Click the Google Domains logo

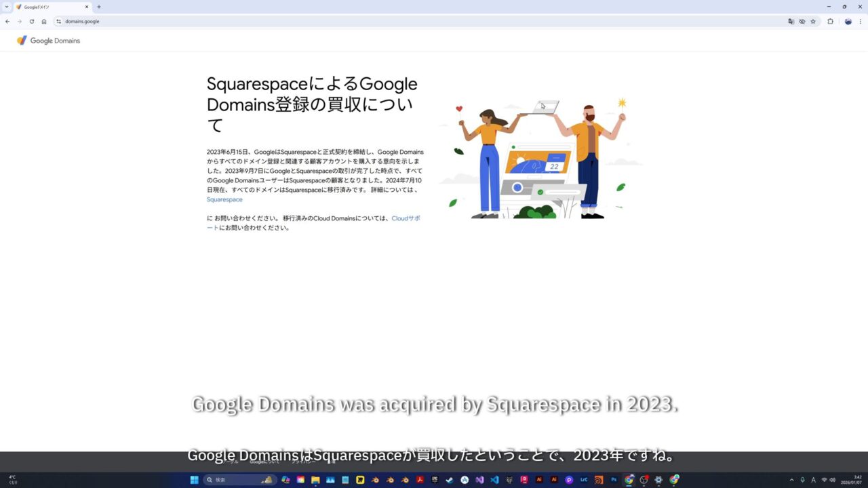click(49, 41)
